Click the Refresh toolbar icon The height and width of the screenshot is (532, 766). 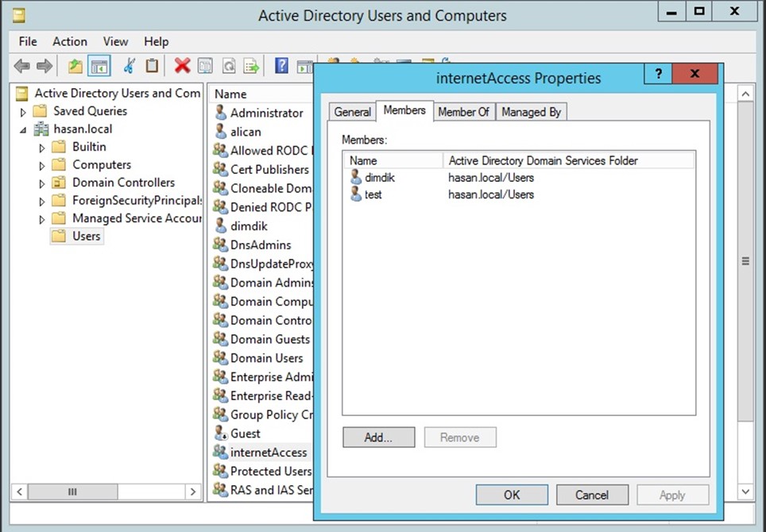[229, 66]
